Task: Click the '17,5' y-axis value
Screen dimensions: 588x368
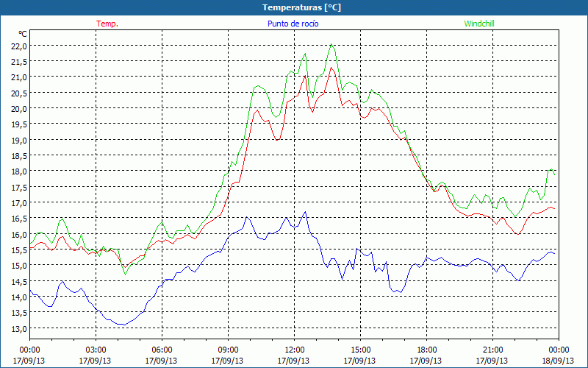Action: point(19,187)
